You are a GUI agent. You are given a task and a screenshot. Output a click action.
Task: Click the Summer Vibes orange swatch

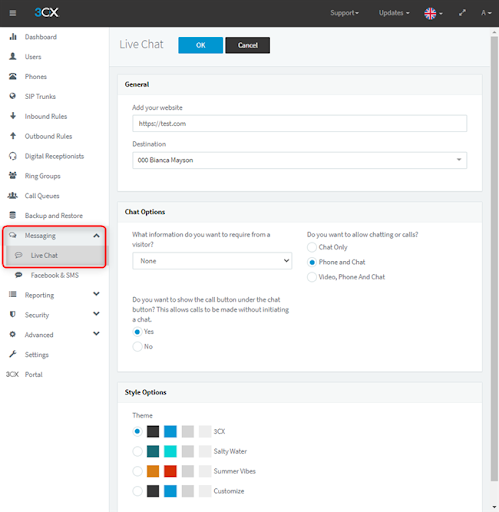(x=153, y=471)
